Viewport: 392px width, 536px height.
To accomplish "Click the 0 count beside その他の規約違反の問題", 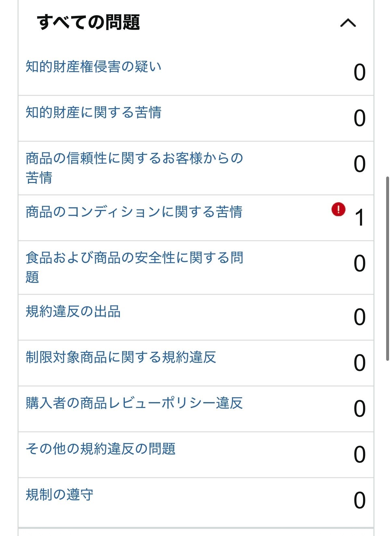I will point(359,455).
